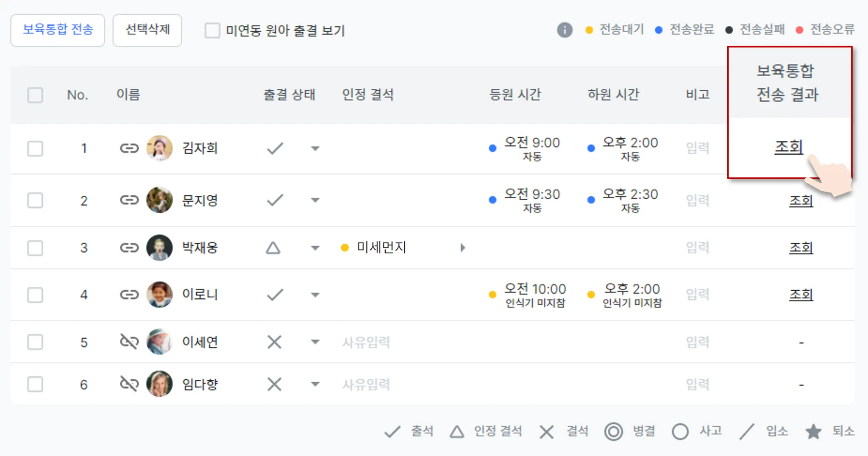Click the triangle attendance icon for 박재웅
868x456 pixels.
[x=273, y=248]
